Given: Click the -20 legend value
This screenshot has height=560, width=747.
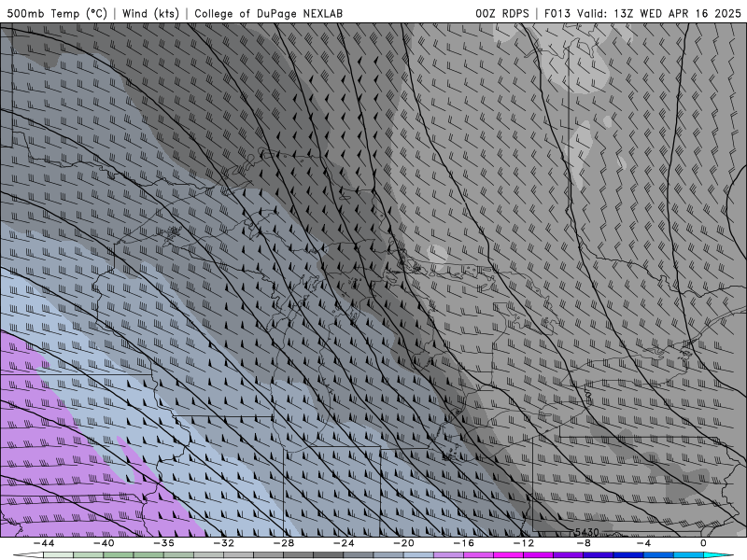Looking at the screenshot, I should [x=404, y=543].
